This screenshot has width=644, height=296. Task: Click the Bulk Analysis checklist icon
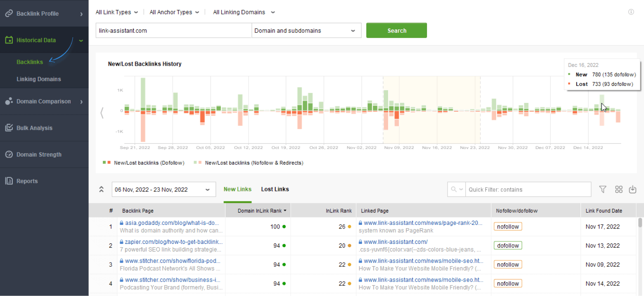[x=9, y=128]
